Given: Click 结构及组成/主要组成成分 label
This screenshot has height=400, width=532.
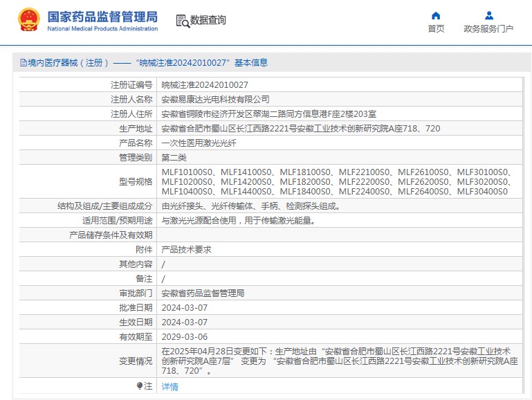Looking at the screenshot, I should [x=105, y=206].
